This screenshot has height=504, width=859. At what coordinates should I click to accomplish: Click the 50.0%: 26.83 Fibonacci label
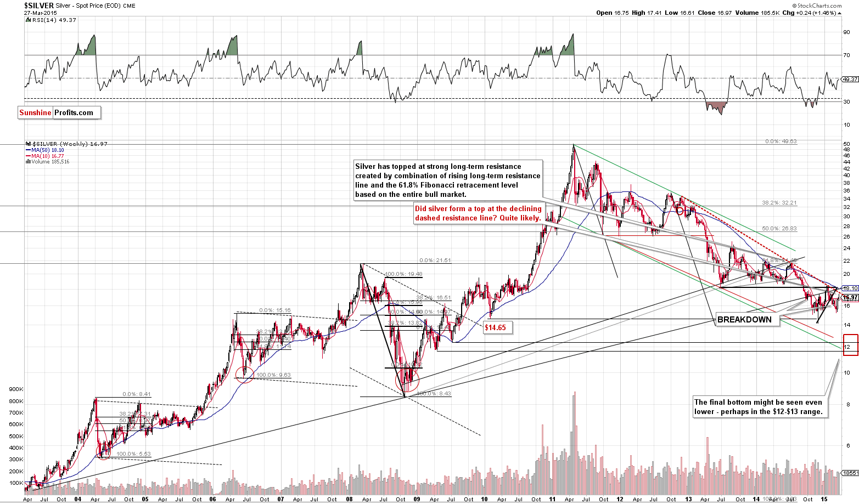pyautogui.click(x=779, y=229)
